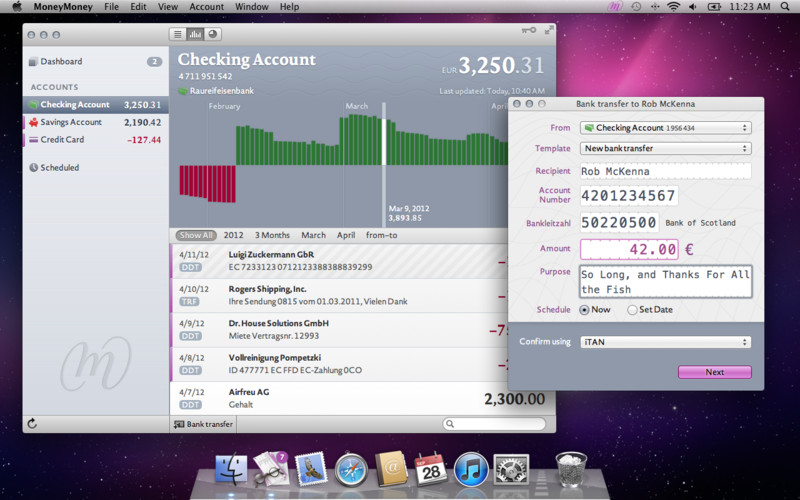Select Checking Account in sidebar
Viewport: 800px width, 500px height.
click(x=95, y=105)
